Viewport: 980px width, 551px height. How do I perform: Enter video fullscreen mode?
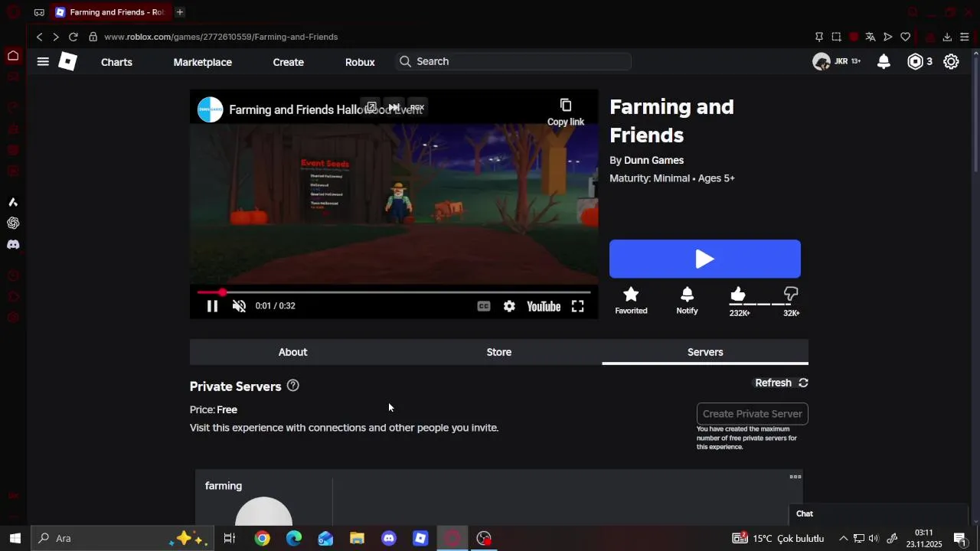pyautogui.click(x=578, y=306)
